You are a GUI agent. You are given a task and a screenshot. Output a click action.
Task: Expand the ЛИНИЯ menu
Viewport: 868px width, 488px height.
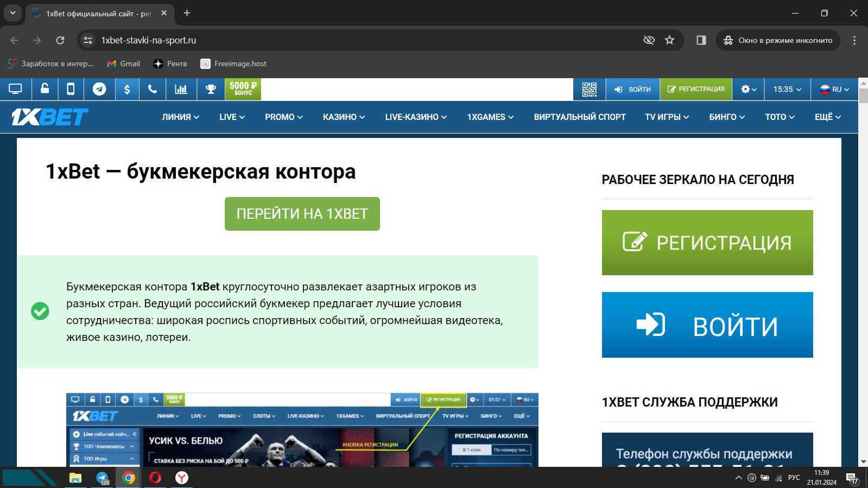tap(181, 117)
